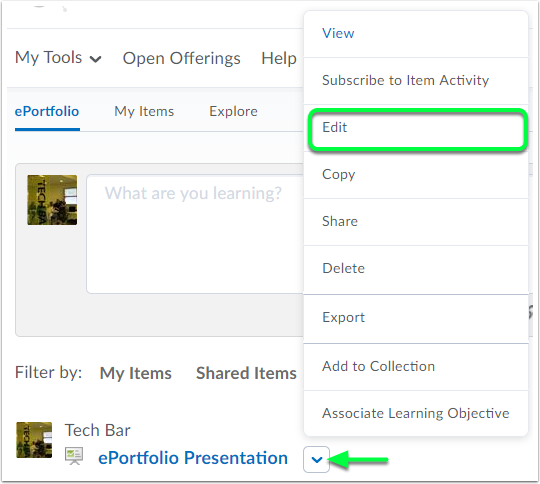Choose Add to Collection
Image resolution: width=540 pixels, height=484 pixels.
point(416,367)
